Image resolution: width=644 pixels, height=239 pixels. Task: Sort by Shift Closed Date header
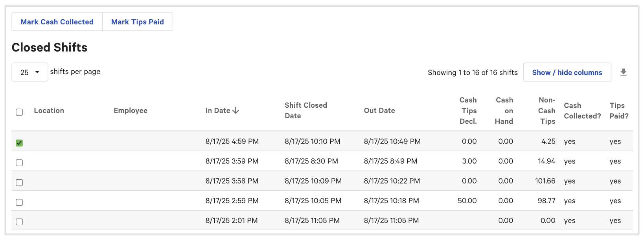tap(306, 110)
